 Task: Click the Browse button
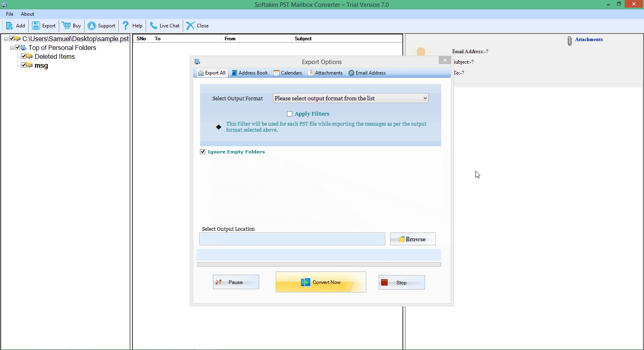[x=413, y=239]
